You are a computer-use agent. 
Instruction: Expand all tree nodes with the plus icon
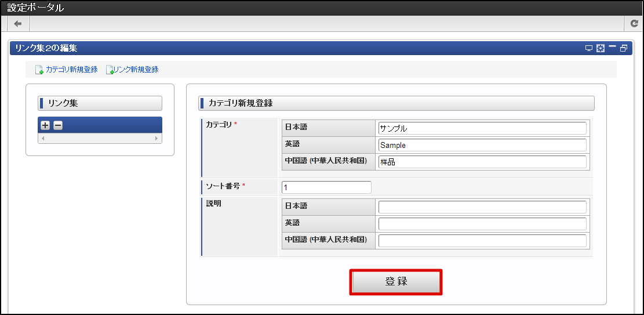(x=45, y=126)
